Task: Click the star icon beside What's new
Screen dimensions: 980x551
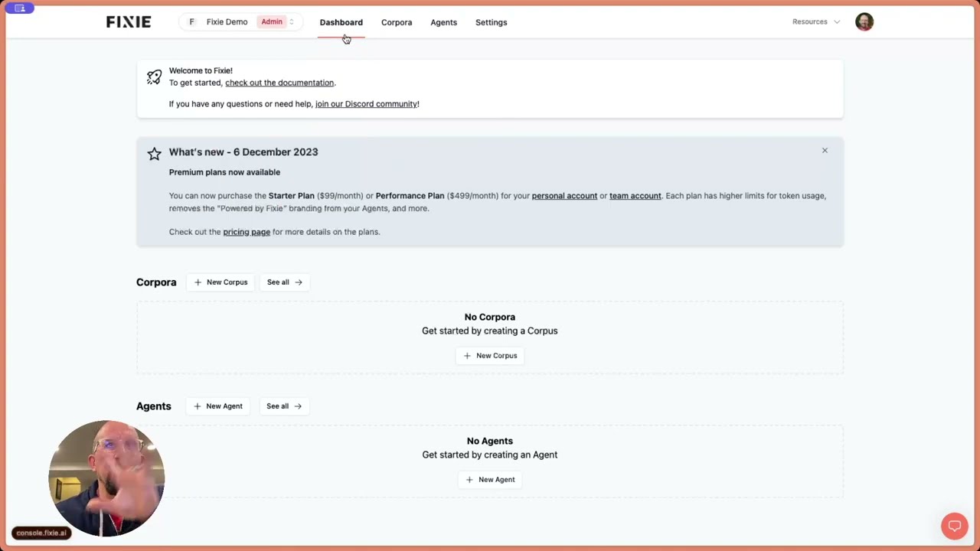Action: coord(155,154)
